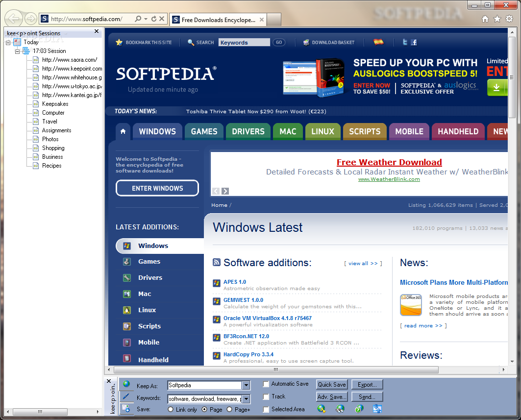Image resolution: width=521 pixels, height=420 pixels.
Task: Select the Page radio button
Action: pos(204,409)
